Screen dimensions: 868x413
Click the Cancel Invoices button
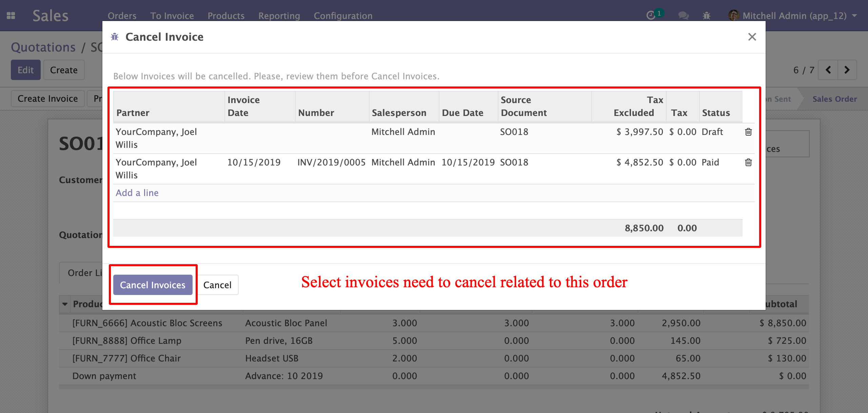tap(153, 285)
